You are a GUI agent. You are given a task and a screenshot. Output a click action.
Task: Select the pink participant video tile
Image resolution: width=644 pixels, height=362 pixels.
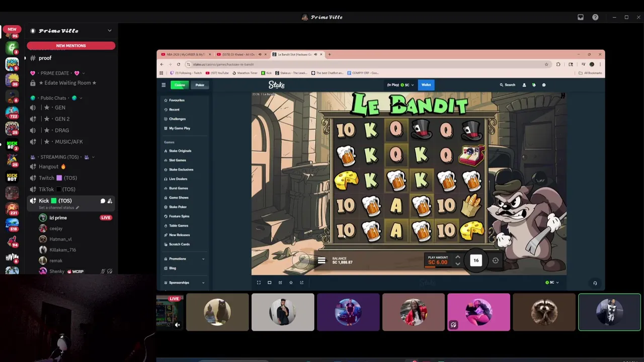[478, 312]
